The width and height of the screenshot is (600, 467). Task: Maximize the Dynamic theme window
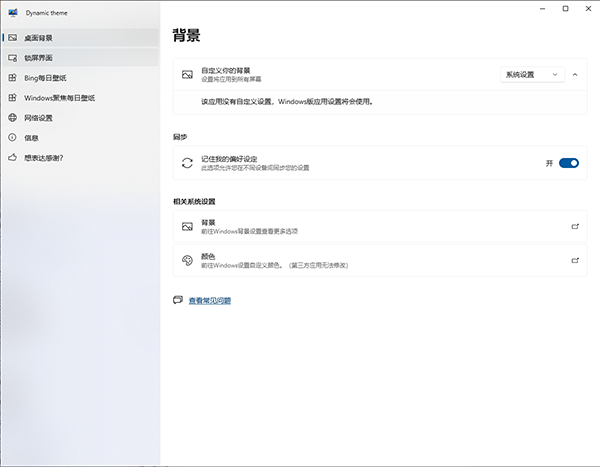click(565, 9)
